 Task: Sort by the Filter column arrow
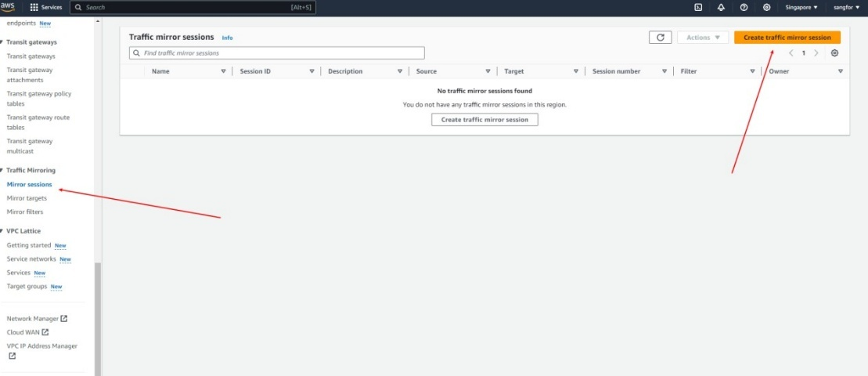(752, 71)
